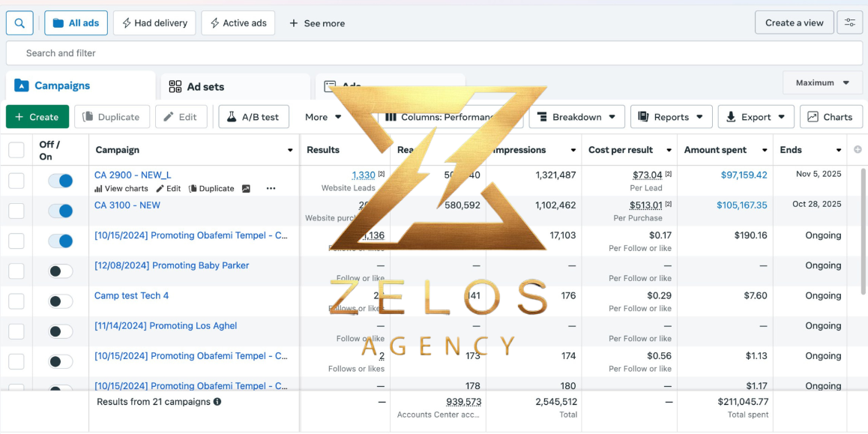
Task: Focus the Search and filter field
Action: click(x=434, y=53)
